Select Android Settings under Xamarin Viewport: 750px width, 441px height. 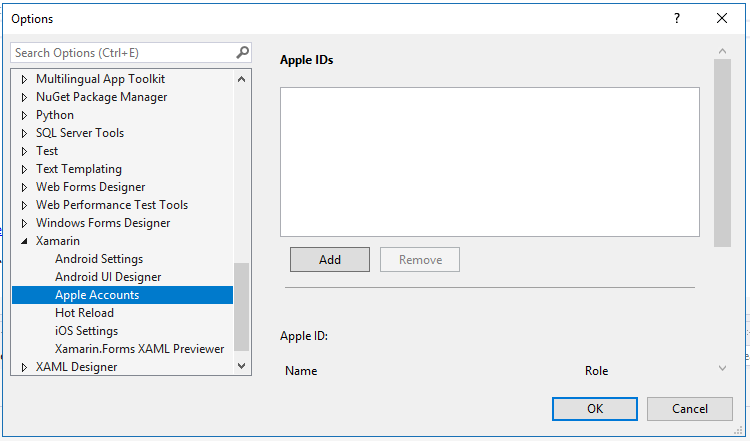pyautogui.click(x=99, y=259)
